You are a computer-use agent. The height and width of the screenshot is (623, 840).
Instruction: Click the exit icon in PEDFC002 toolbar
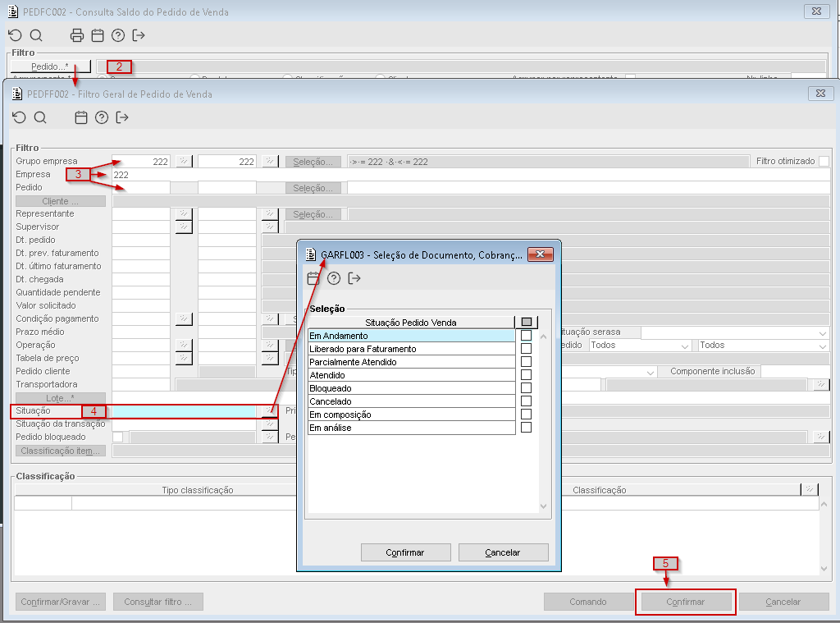(138, 35)
